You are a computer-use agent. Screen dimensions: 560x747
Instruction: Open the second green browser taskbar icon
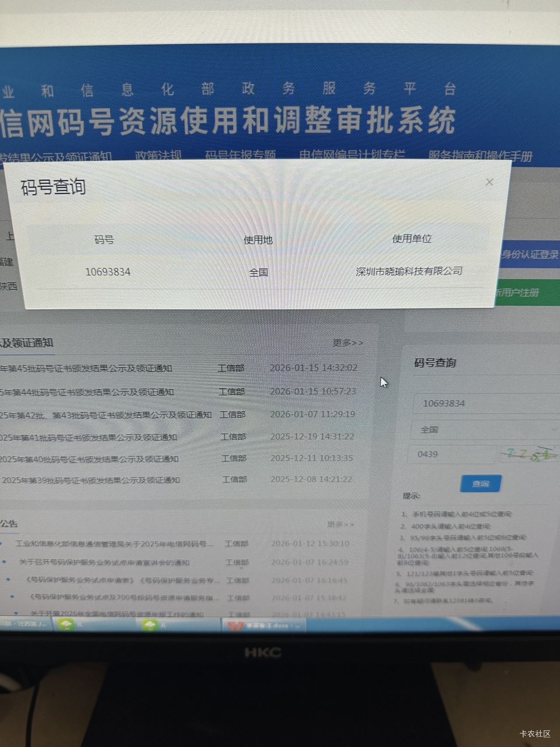(150, 625)
